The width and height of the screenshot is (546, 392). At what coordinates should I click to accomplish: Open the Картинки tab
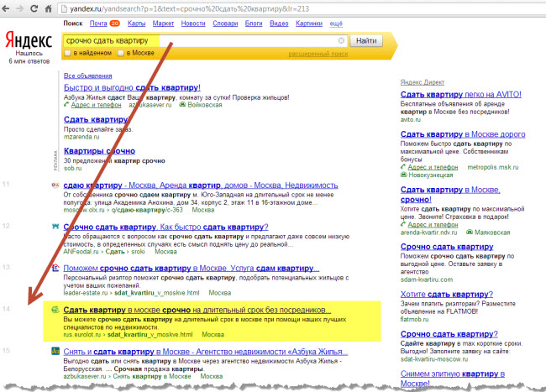[309, 24]
